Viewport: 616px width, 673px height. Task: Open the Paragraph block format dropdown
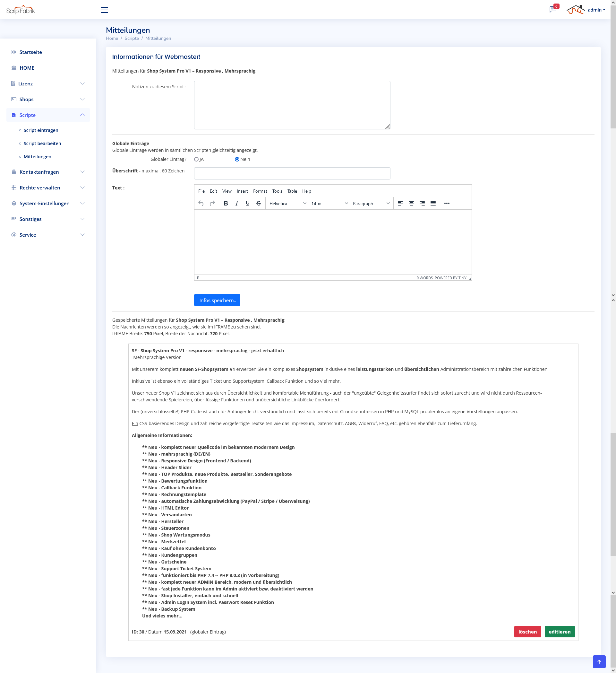point(371,203)
